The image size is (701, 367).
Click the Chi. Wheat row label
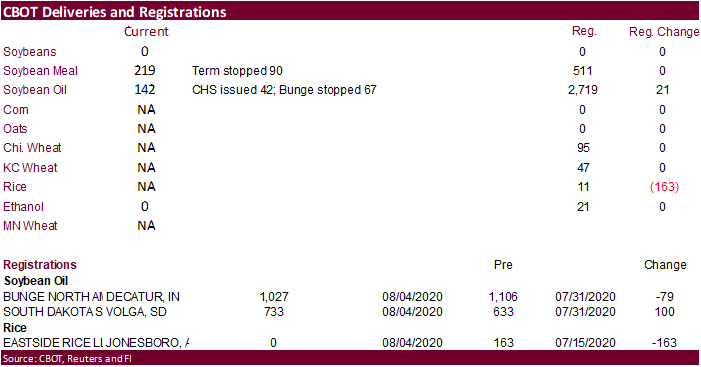point(32,148)
